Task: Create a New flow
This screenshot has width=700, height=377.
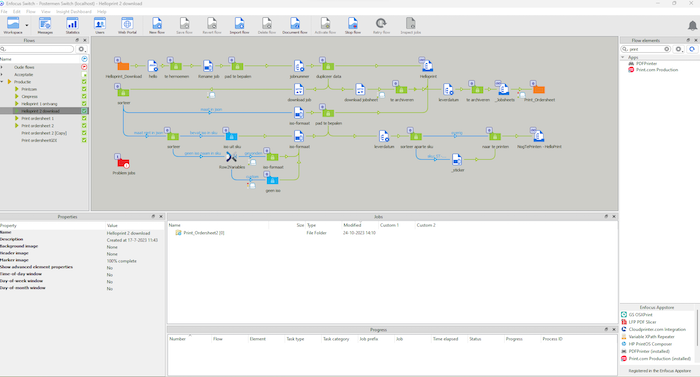Action: tap(157, 25)
